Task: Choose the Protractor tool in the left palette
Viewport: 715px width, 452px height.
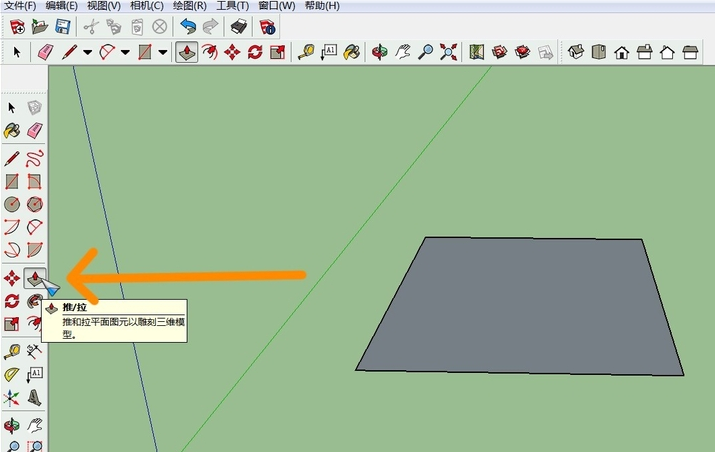Action: click(x=12, y=375)
